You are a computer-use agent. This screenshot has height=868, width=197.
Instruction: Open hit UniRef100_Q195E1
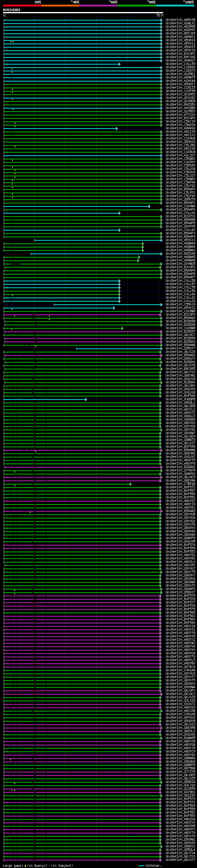point(180,74)
